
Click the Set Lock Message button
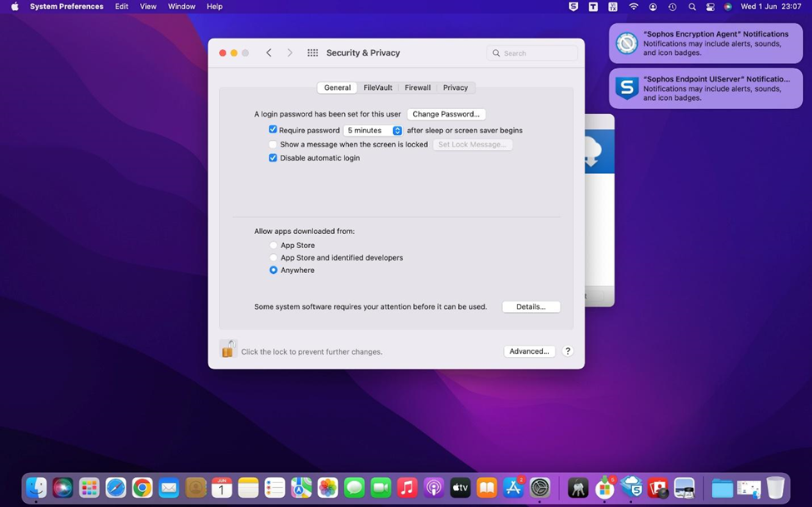(x=472, y=145)
